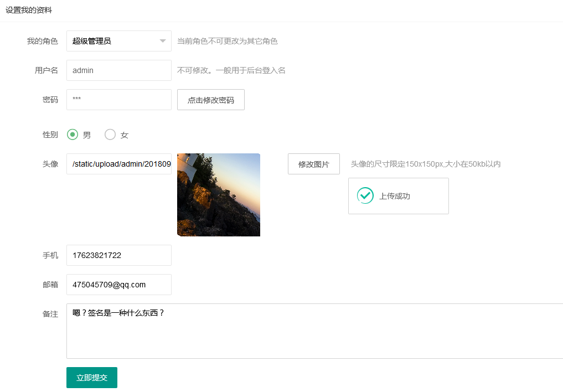Click the avatar thumbnail of the rocky coast
Viewport: 563px width, 392px height.
click(x=218, y=195)
